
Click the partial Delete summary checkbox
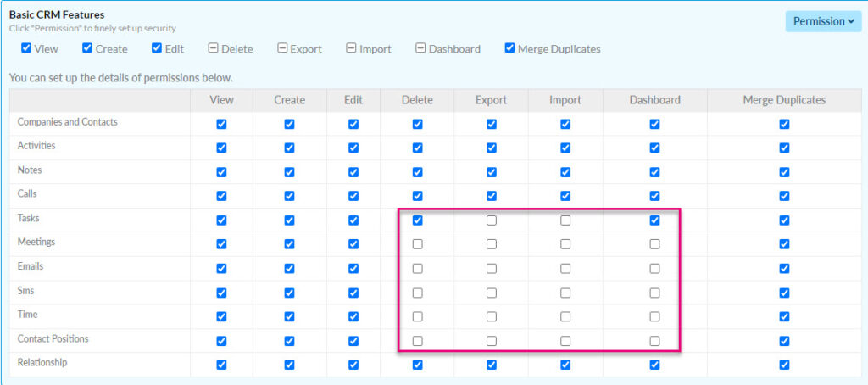point(213,48)
